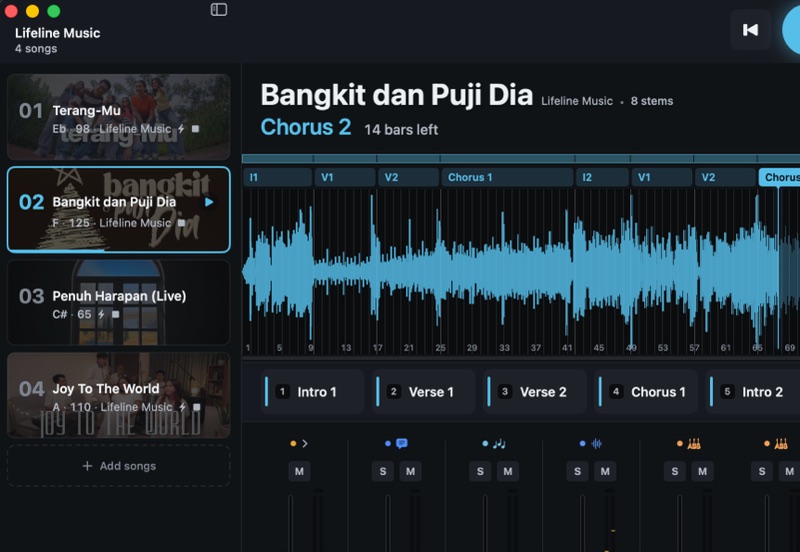Select song 01 Terang-Mu
This screenshot has width=800, height=552.
pos(118,117)
